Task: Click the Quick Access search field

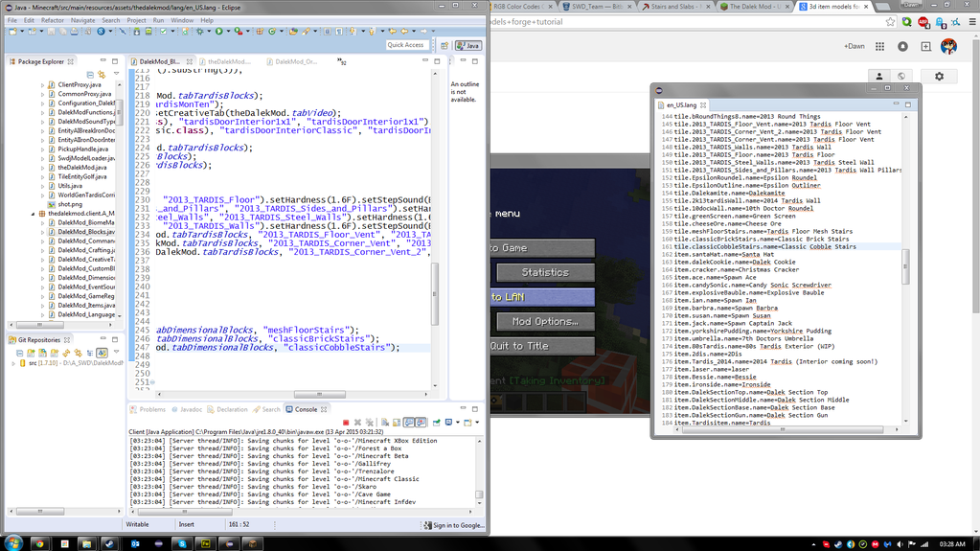Action: click(x=406, y=45)
